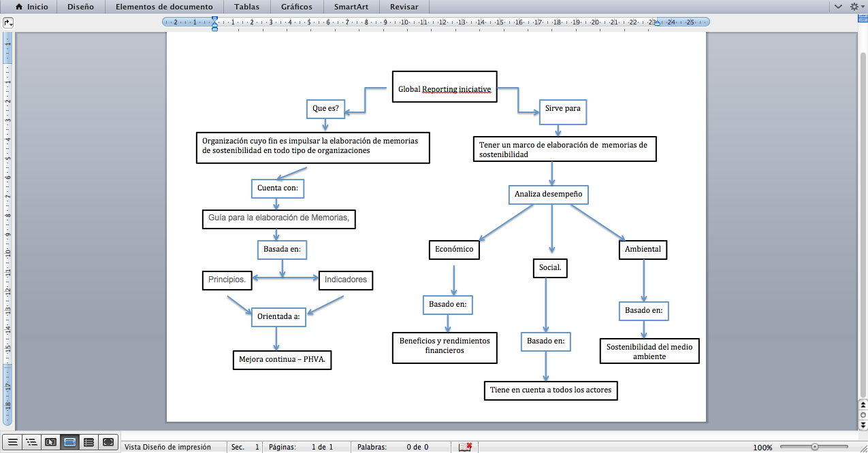Select the 'Indicadores' box
868x453 pixels.
pyautogui.click(x=346, y=280)
